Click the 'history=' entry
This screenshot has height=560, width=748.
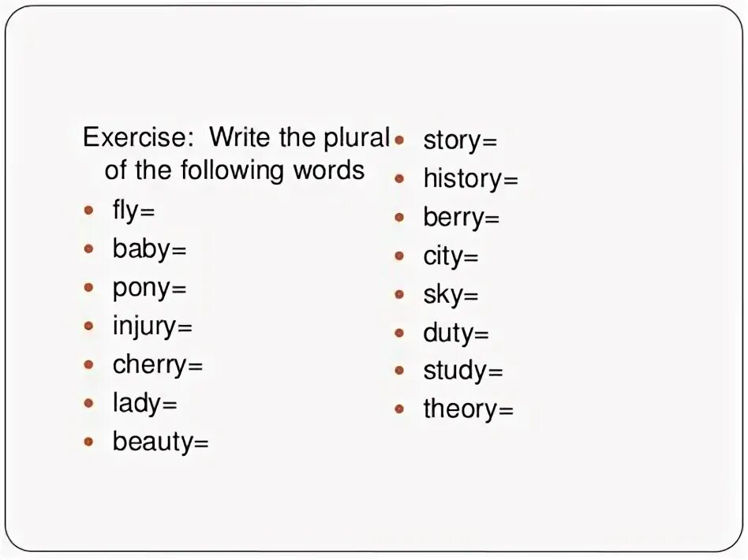[x=470, y=179]
